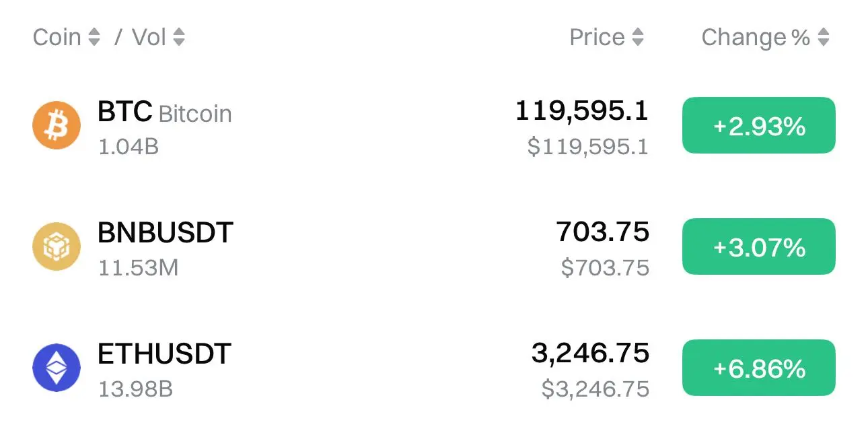The width and height of the screenshot is (868, 433).
Task: Sort the list by Price header
Action: coord(598,37)
